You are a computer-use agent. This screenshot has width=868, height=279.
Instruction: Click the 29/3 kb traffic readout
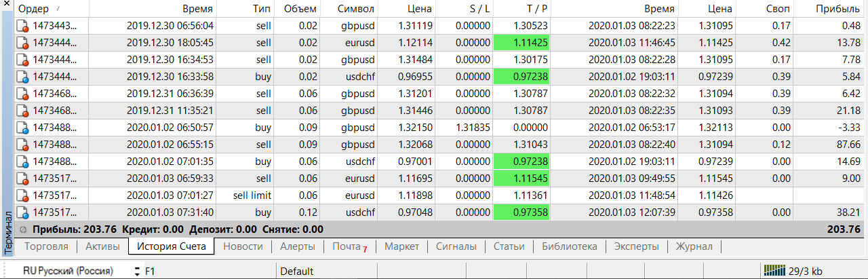point(806,271)
